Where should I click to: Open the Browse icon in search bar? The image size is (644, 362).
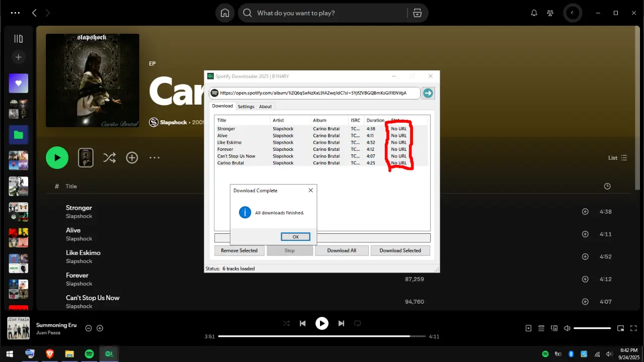[417, 13]
